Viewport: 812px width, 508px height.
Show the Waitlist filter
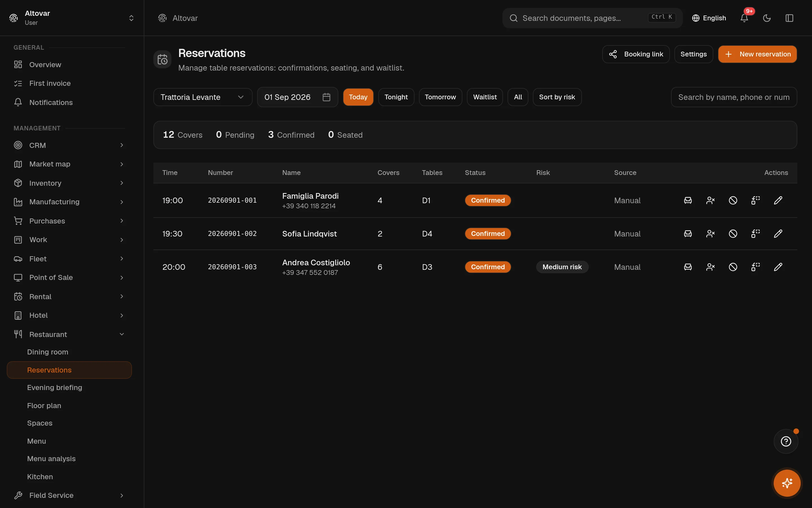point(485,97)
